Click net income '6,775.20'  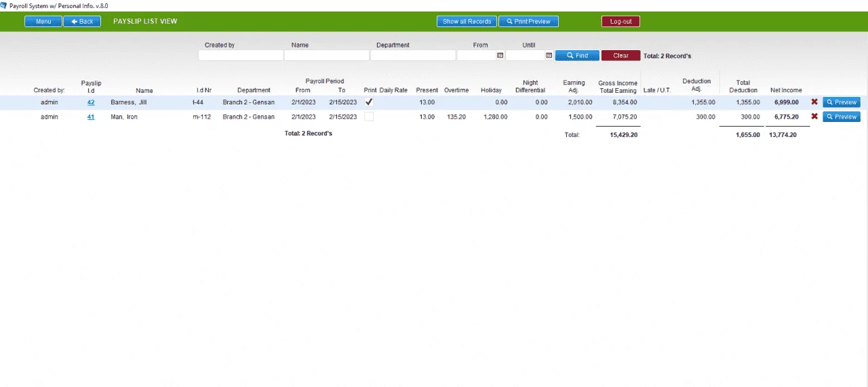(787, 117)
